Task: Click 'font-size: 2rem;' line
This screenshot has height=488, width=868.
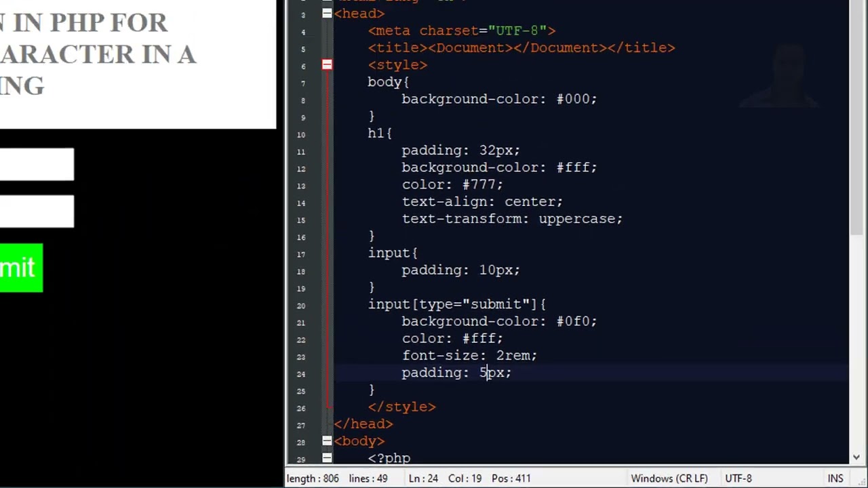Action: tap(469, 355)
